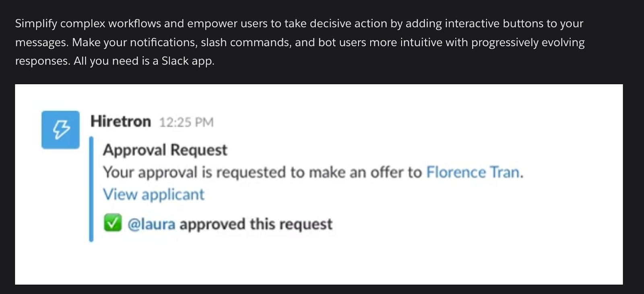Click the phrase 'Simplify complex workflows'

pos(88,24)
